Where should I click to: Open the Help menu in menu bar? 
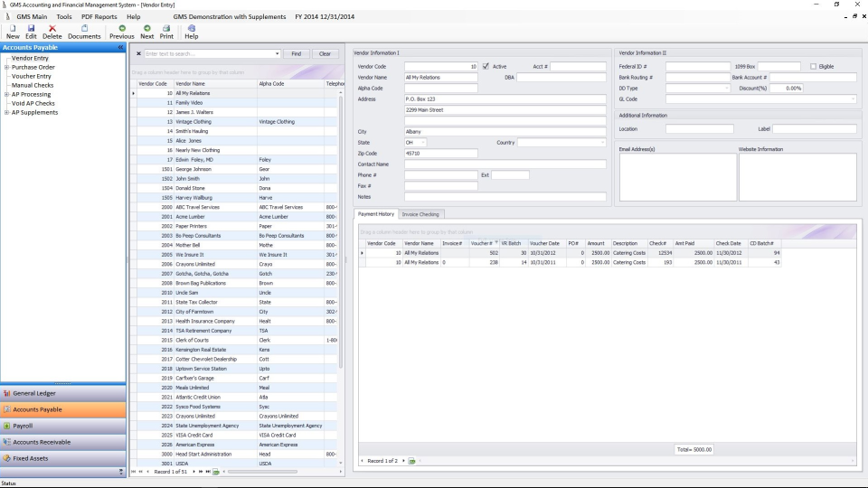tap(134, 16)
